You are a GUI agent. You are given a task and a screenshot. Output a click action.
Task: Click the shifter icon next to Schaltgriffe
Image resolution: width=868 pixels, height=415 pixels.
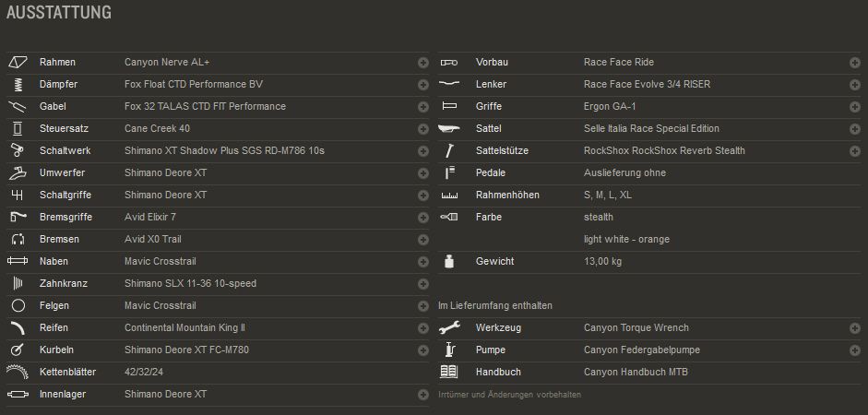18,195
